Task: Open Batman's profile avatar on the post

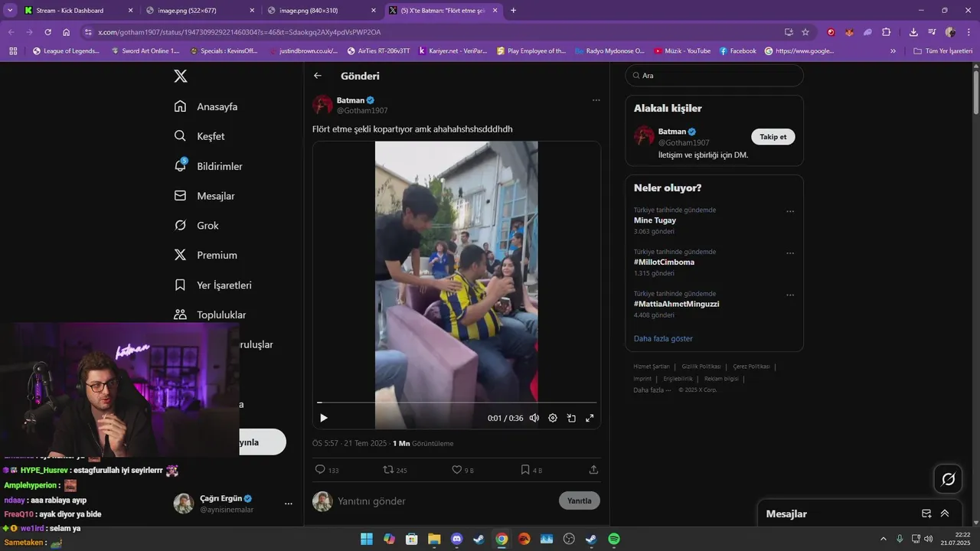Action: click(322, 105)
